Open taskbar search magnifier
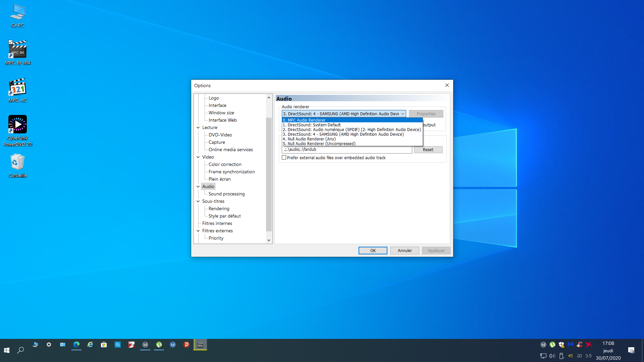644x362 pixels. tap(20, 350)
